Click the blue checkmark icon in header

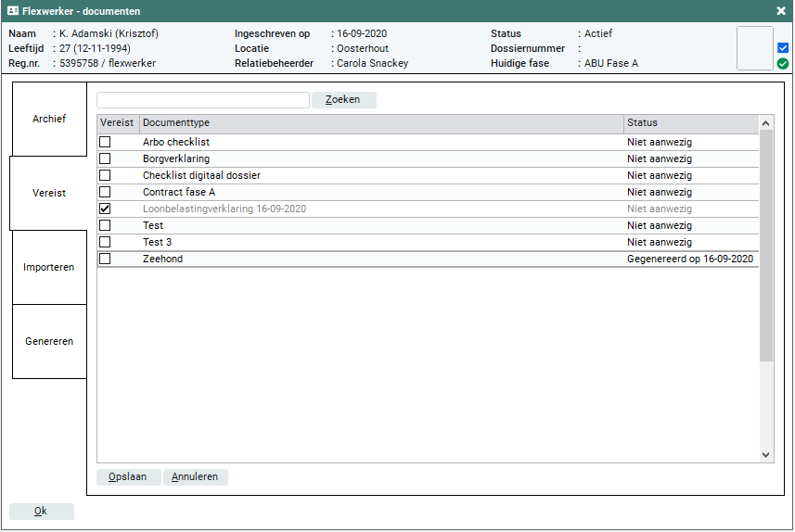point(783,48)
